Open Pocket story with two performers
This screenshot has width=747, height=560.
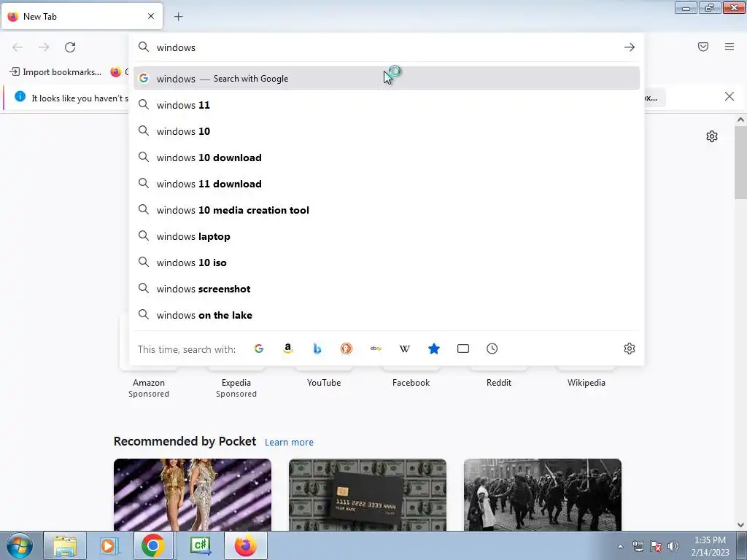193,495
